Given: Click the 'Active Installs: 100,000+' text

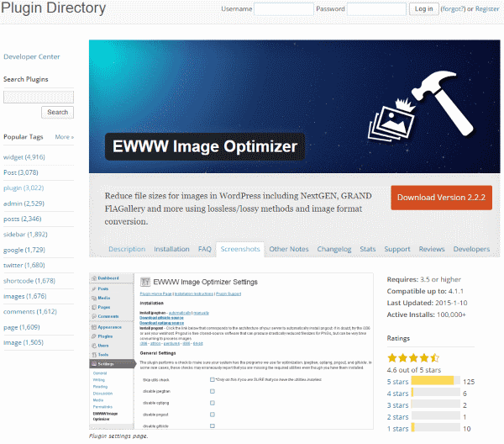Looking at the screenshot, I should click(426, 314).
